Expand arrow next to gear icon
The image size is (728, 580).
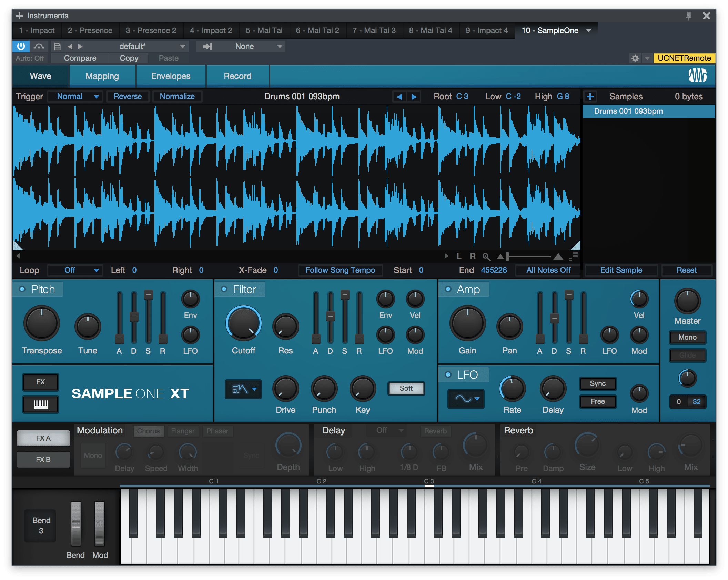(x=647, y=58)
